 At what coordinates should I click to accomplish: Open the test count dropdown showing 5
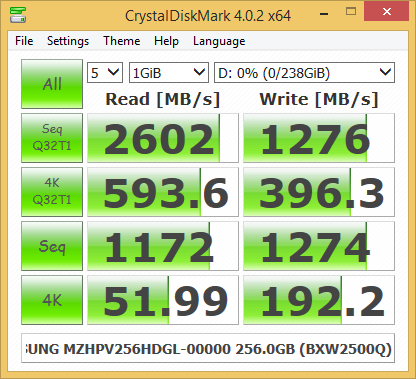[105, 72]
